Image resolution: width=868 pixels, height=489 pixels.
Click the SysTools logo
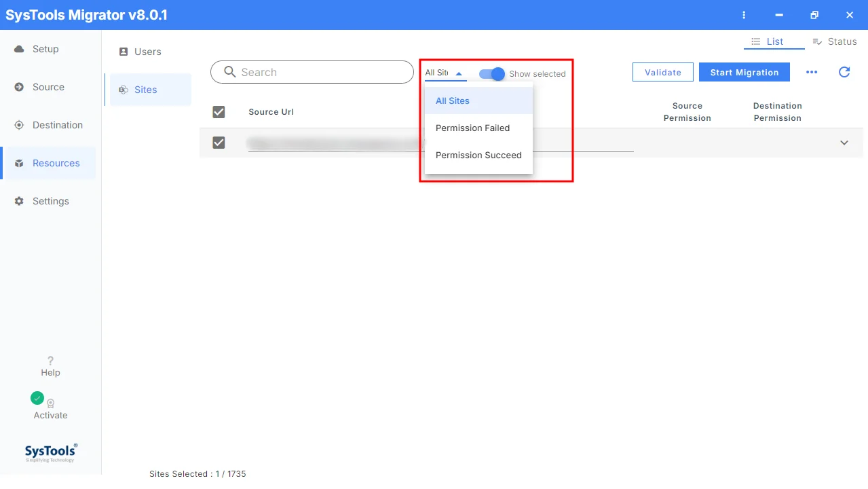51,452
